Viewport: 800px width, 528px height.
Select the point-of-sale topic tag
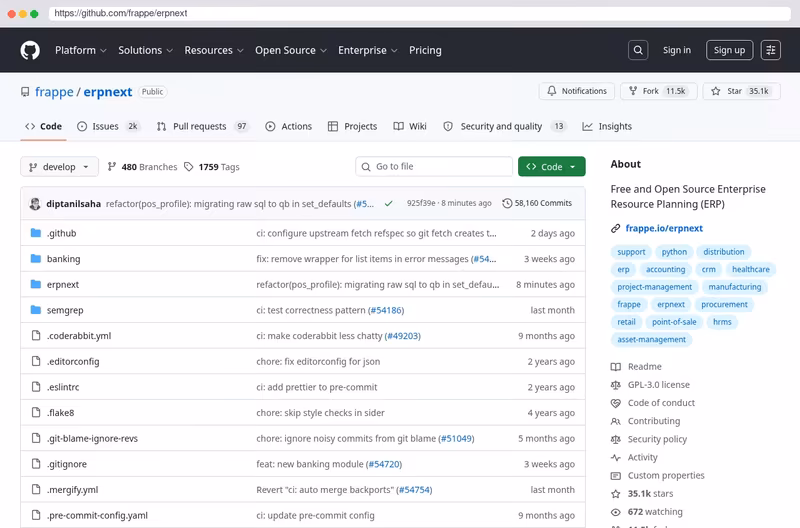674,322
